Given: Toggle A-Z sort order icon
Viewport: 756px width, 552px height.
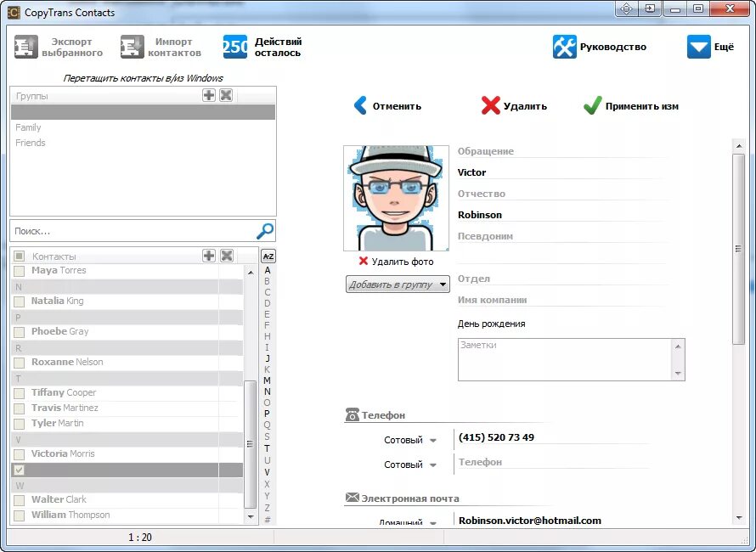Looking at the screenshot, I should [268, 256].
